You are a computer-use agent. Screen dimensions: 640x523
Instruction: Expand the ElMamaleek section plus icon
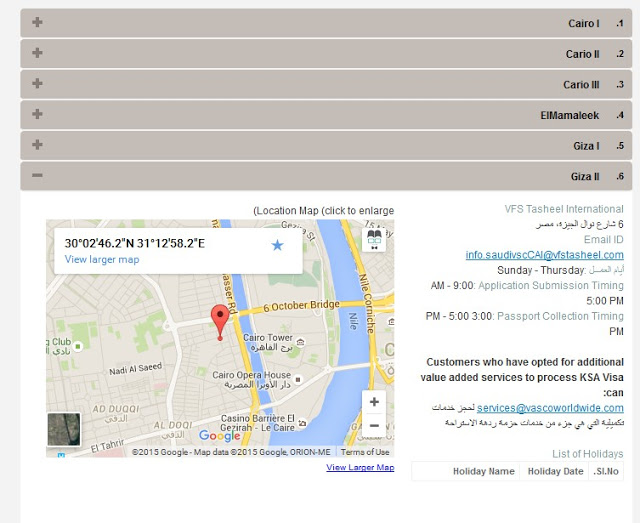pos(37,114)
